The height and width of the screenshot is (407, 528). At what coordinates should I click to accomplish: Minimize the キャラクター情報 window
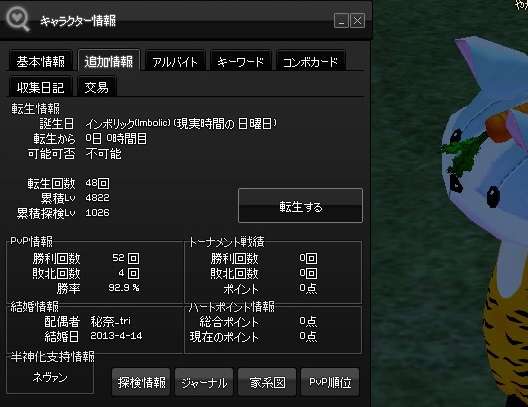coord(341,21)
